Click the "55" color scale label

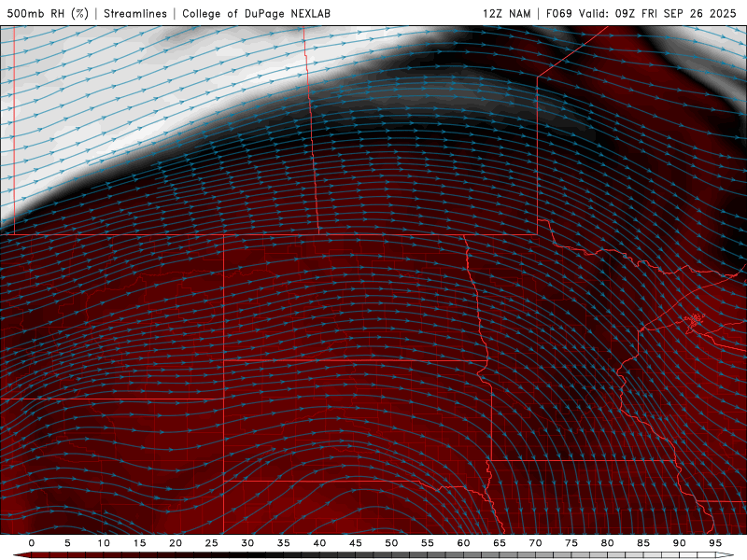tap(428, 543)
